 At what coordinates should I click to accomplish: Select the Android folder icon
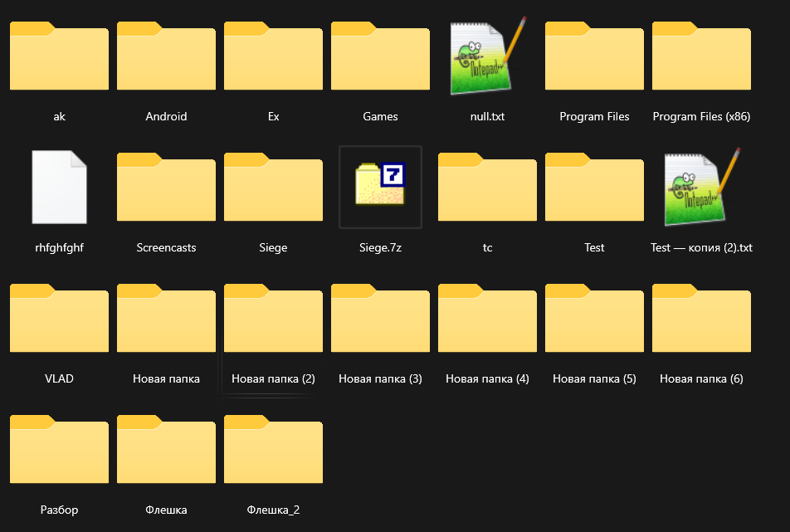166,56
